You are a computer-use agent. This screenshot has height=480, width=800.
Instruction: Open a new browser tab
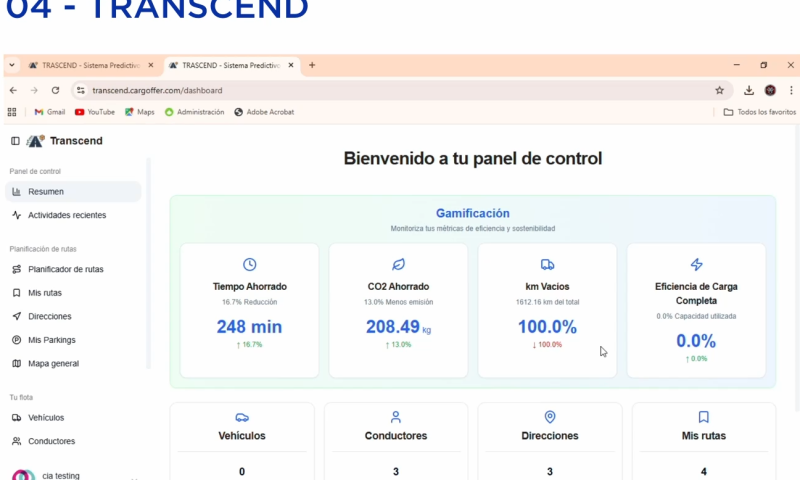[312, 65]
